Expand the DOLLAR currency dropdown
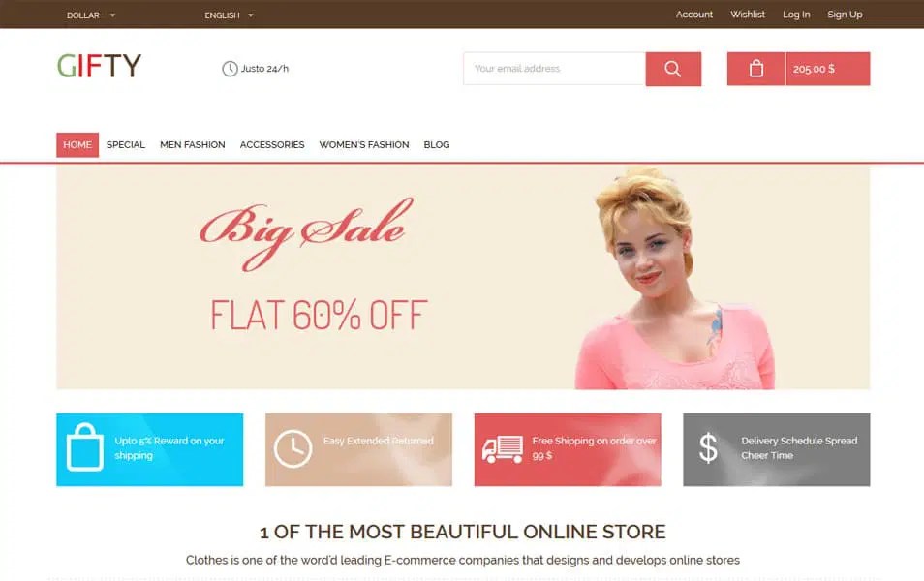 [x=91, y=15]
